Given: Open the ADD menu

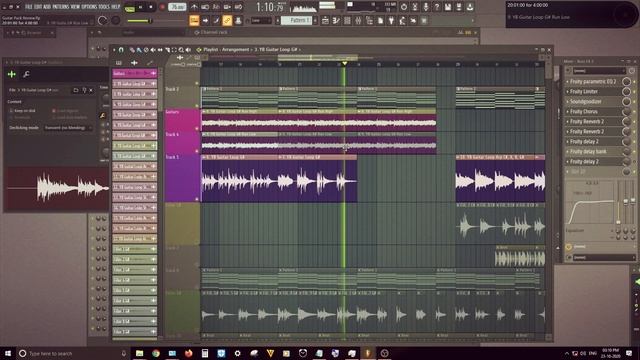Looking at the screenshot, I should (x=47, y=7).
